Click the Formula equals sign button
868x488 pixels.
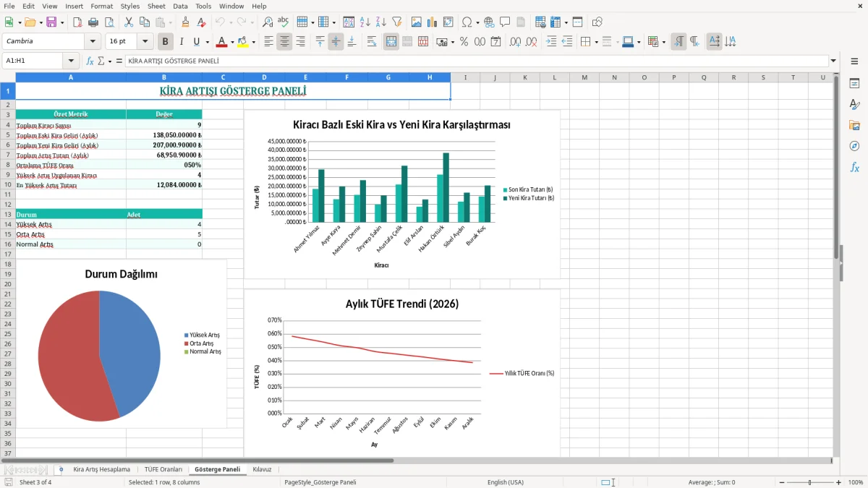(119, 61)
